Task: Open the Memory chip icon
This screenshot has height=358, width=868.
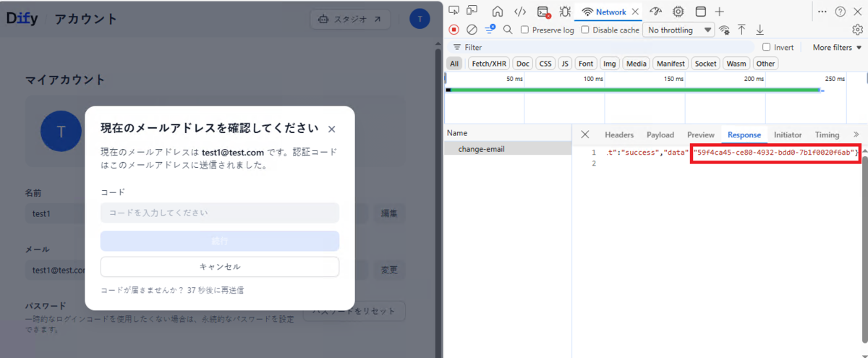Action: (x=678, y=12)
